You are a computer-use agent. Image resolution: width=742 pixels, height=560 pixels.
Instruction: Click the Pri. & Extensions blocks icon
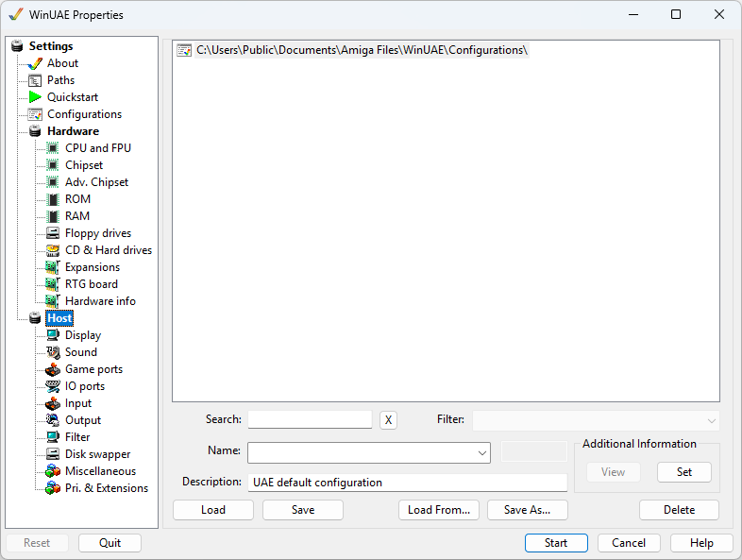(53, 488)
